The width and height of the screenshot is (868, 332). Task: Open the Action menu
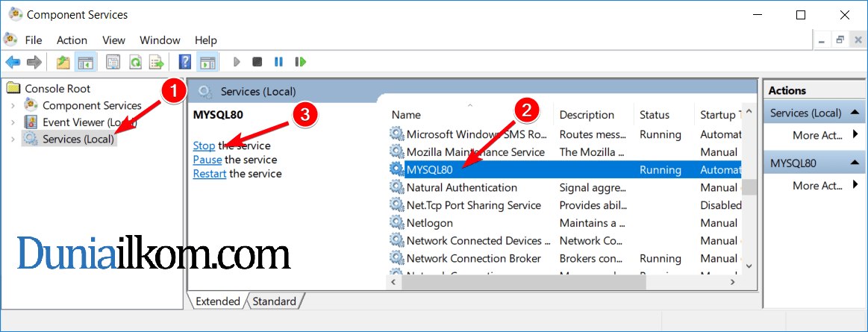72,40
